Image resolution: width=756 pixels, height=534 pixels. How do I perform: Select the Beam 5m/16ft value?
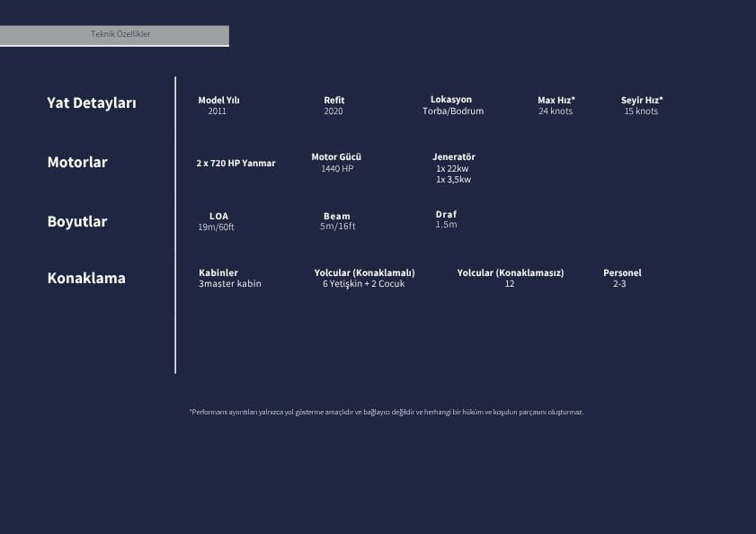(337, 226)
